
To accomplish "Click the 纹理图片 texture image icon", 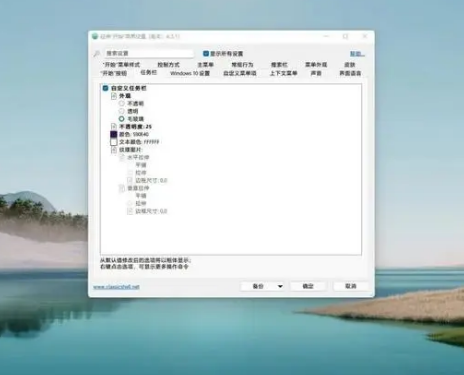I will 114,150.
